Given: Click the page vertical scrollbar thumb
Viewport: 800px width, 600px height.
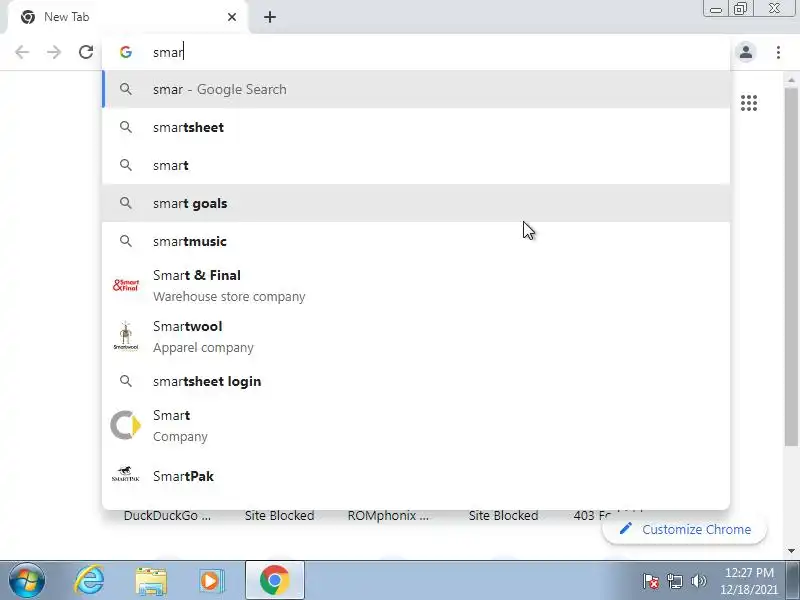Looking at the screenshot, I should (791, 265).
